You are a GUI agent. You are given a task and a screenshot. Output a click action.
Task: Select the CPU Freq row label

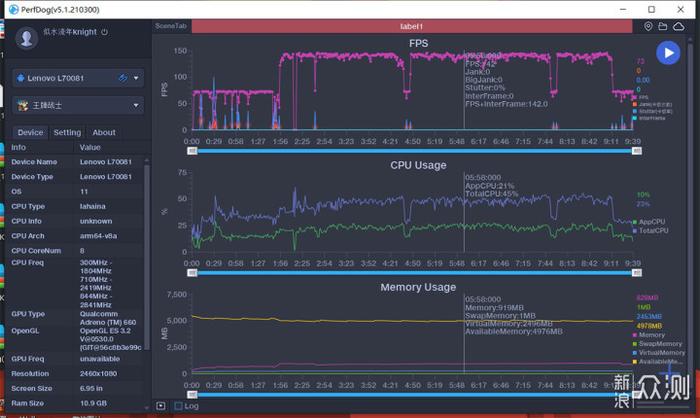(x=28, y=263)
